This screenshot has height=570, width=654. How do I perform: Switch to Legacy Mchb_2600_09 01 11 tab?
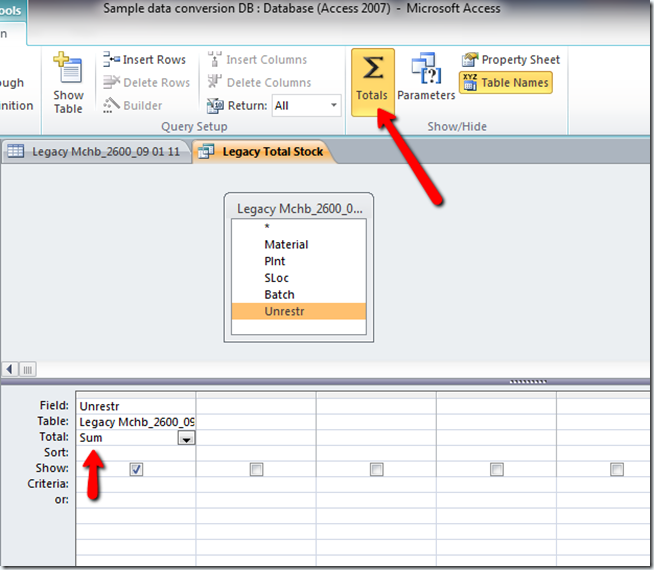[96, 151]
